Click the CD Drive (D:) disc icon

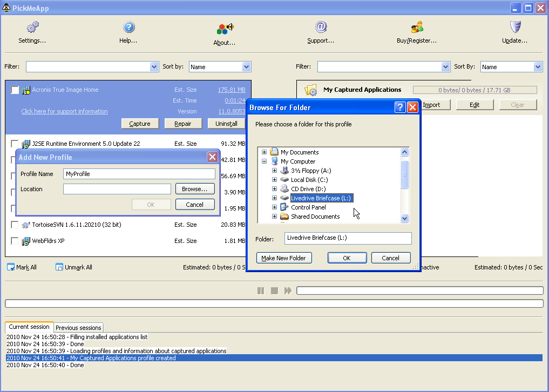(284, 189)
